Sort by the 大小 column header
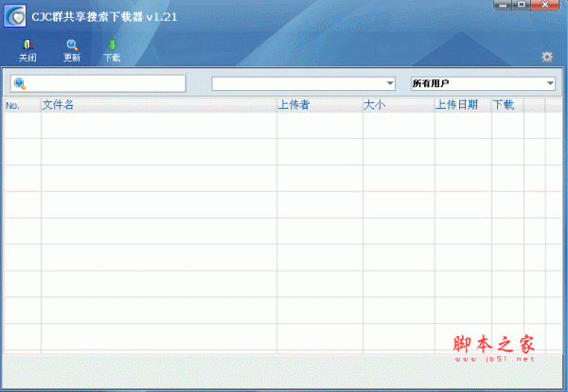Screen dimensions: 568x392 [399, 105]
